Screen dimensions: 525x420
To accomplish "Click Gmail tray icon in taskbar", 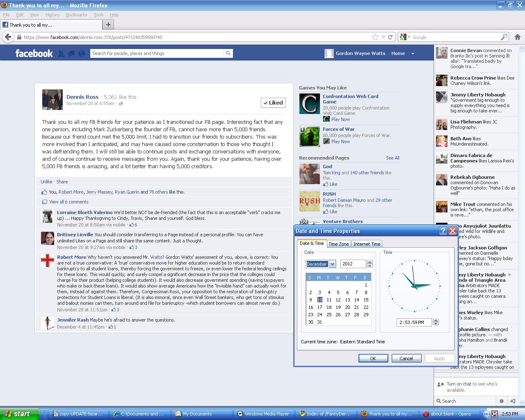I will [x=495, y=414].
